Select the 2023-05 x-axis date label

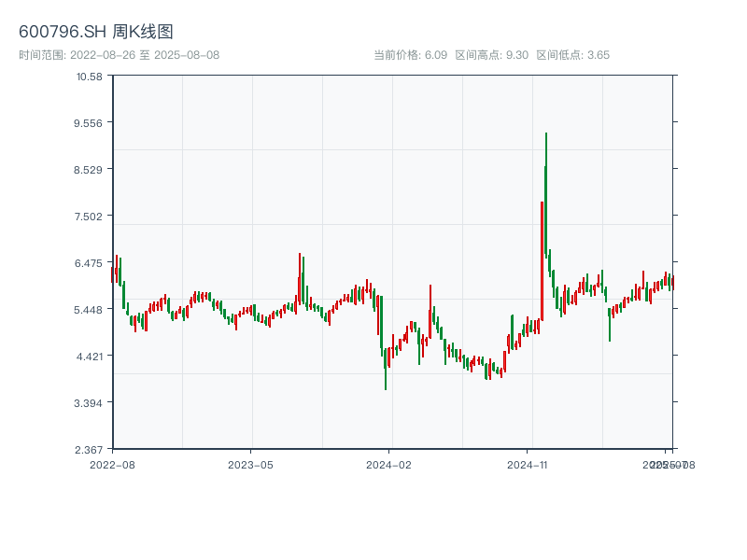pos(250,464)
